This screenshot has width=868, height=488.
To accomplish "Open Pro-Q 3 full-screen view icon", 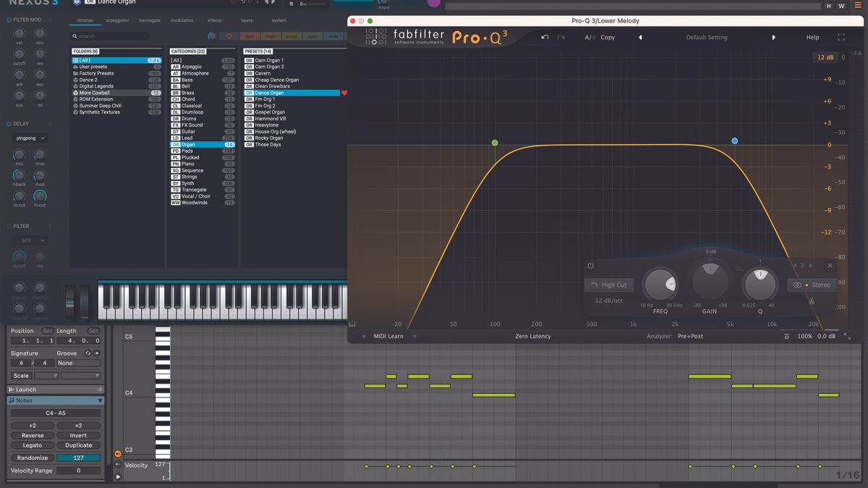I will (x=841, y=37).
